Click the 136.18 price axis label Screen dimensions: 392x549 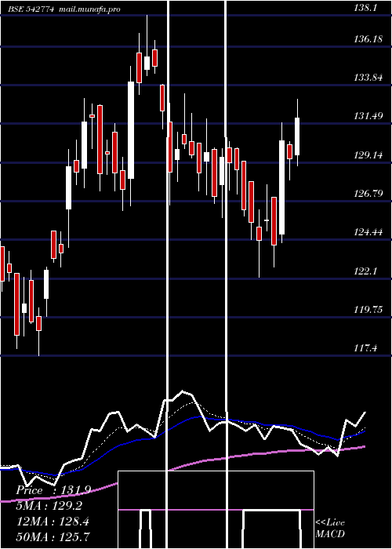[x=368, y=39]
